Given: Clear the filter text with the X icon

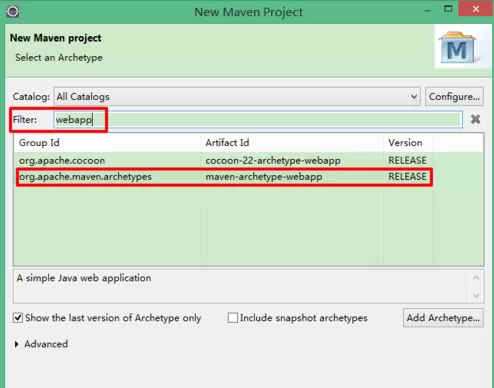Looking at the screenshot, I should click(475, 119).
